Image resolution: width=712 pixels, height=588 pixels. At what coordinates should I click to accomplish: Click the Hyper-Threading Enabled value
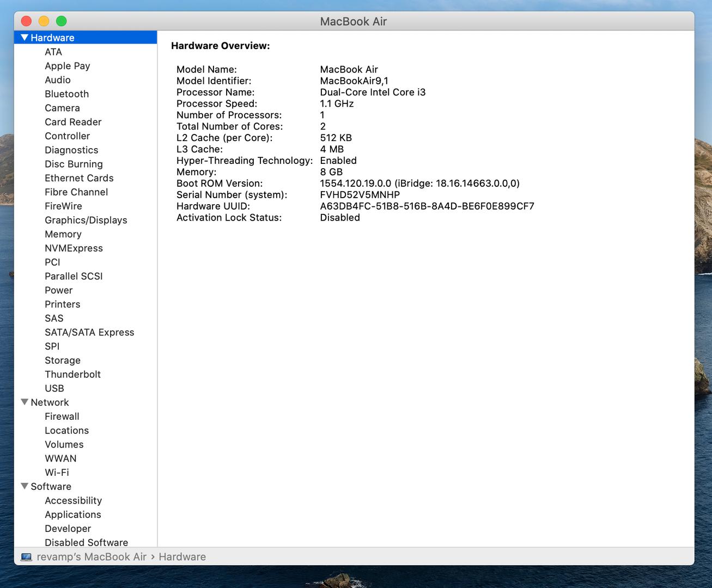338,161
